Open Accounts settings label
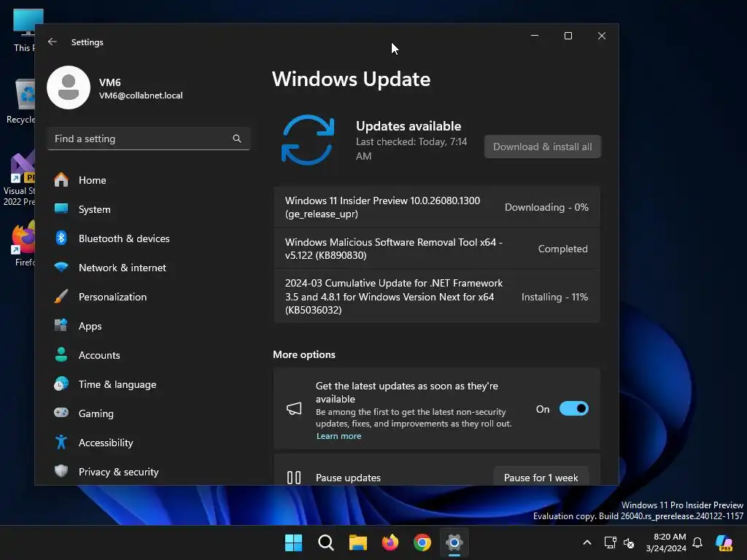Screen dimensions: 747x560 [99, 355]
